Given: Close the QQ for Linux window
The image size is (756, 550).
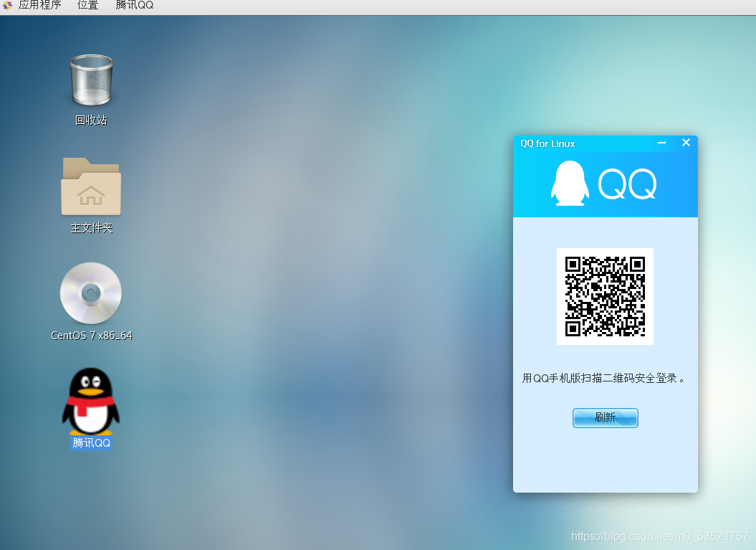Looking at the screenshot, I should tap(686, 142).
